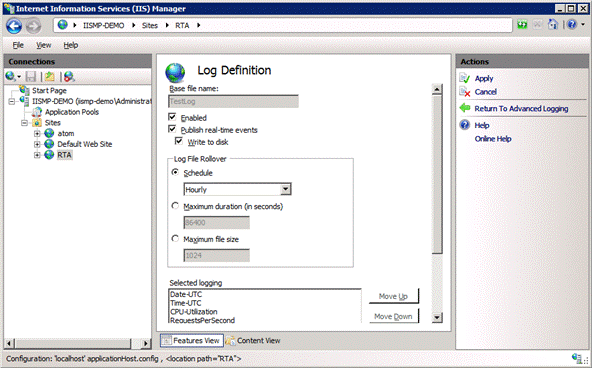
Task: Switch to Content View tab
Action: click(253, 340)
